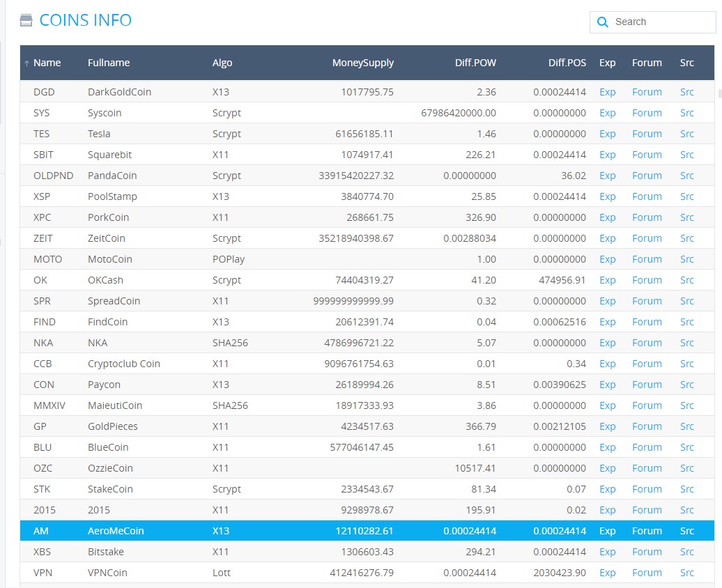
Task: Open Exp link for StakeCoin
Action: pos(607,489)
